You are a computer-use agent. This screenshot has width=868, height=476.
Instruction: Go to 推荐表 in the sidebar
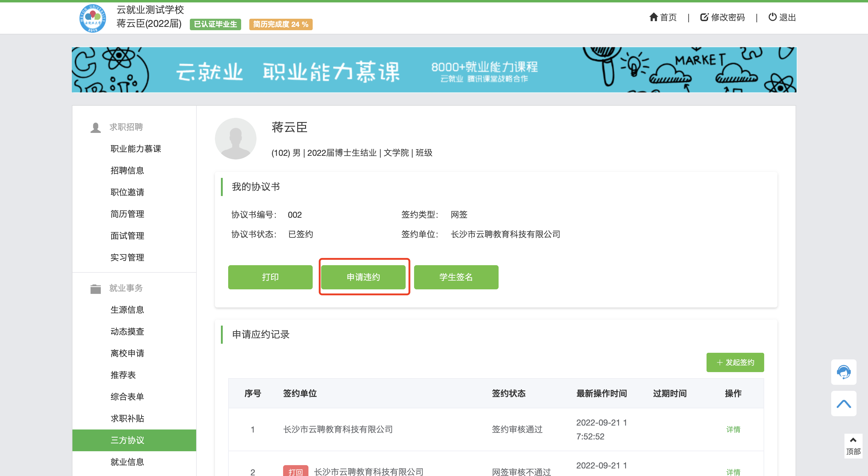(x=123, y=375)
